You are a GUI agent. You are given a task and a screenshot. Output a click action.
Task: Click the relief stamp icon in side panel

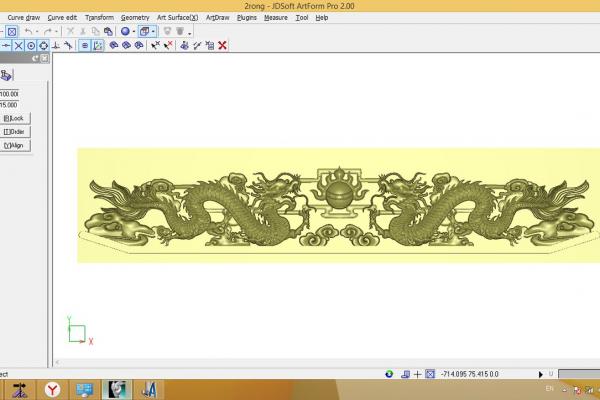pyautogui.click(x=5, y=75)
